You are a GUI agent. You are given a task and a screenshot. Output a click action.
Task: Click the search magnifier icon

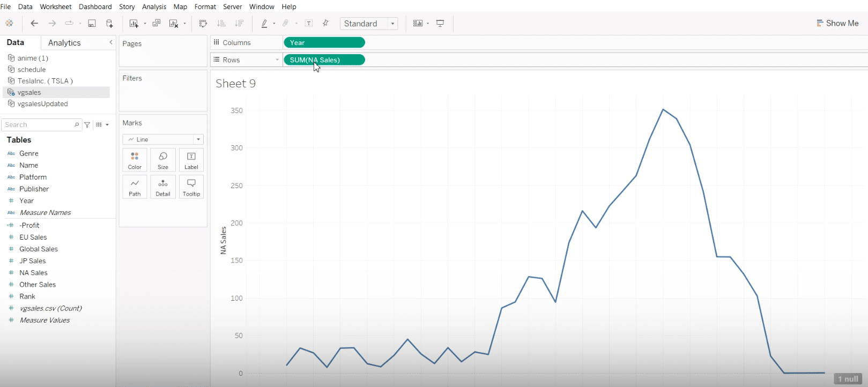pyautogui.click(x=77, y=125)
